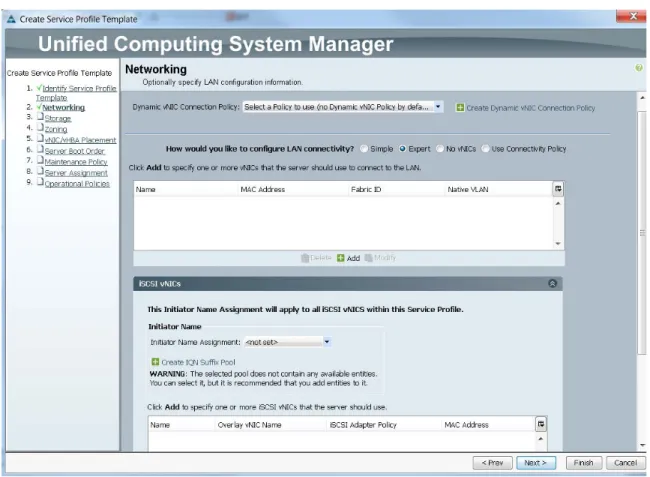Open the Networking wizard step
The height and width of the screenshot is (477, 650).
pos(63,107)
